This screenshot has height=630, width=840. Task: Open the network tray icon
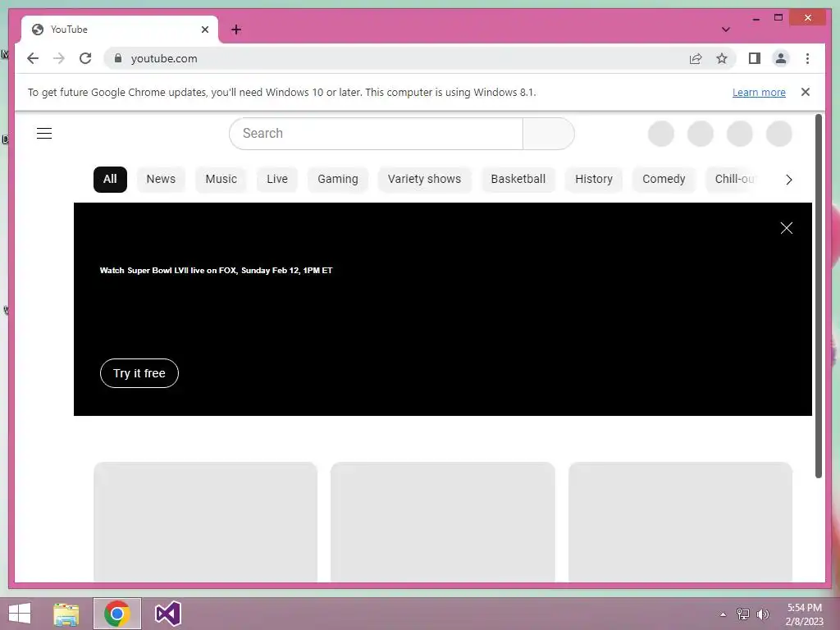coord(742,614)
